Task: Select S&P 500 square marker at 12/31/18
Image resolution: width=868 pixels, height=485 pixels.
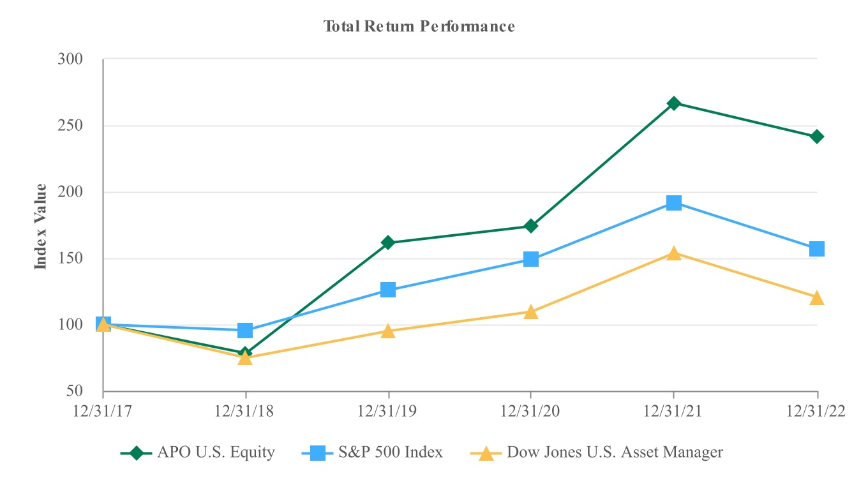Action: click(245, 331)
